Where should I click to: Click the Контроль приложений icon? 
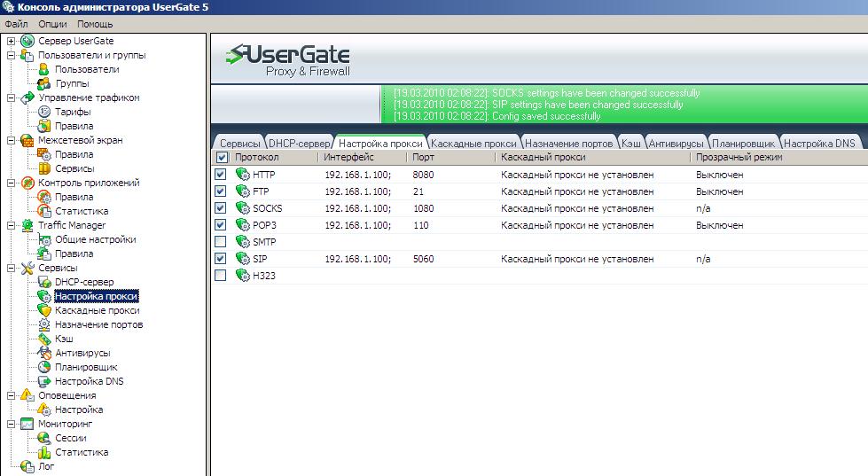(27, 183)
